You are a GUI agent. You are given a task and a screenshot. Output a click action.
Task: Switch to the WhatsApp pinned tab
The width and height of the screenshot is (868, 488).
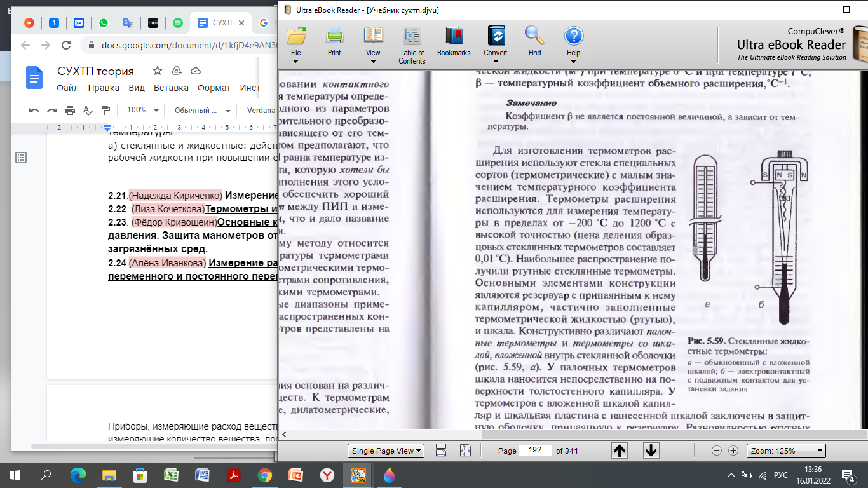103,23
